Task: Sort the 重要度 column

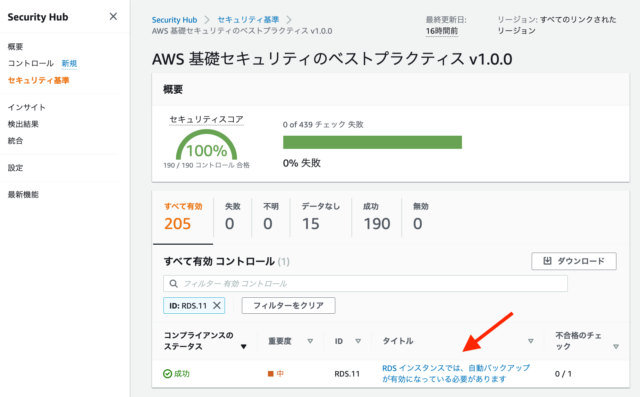Action: (x=310, y=341)
